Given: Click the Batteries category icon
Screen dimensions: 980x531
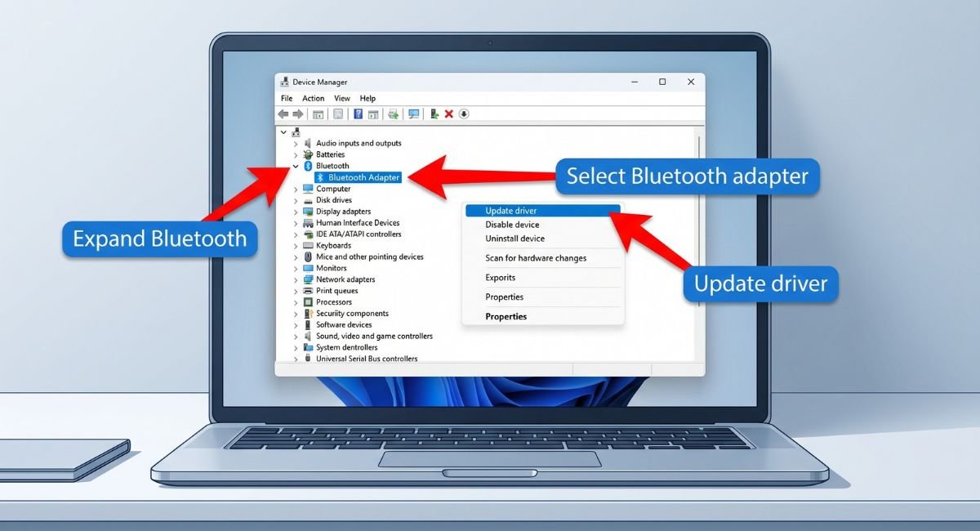Looking at the screenshot, I should [308, 154].
